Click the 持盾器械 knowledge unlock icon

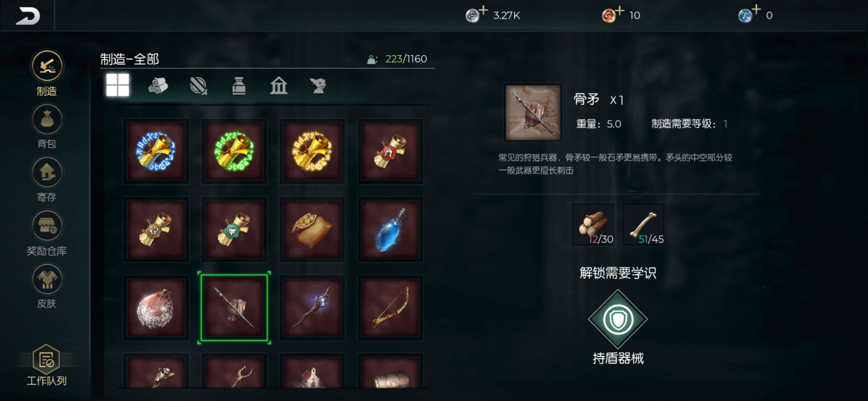click(618, 319)
